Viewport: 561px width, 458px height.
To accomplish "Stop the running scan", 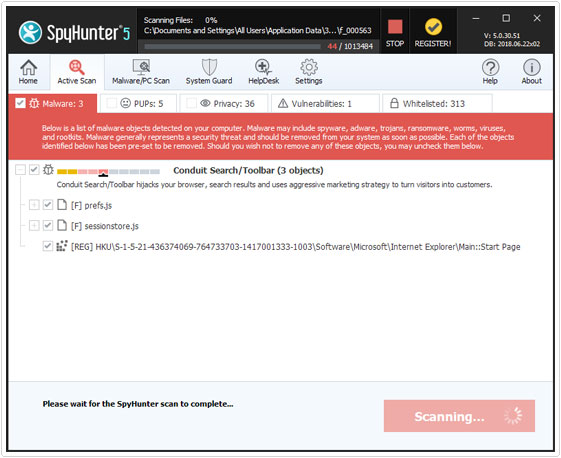I will pos(395,33).
